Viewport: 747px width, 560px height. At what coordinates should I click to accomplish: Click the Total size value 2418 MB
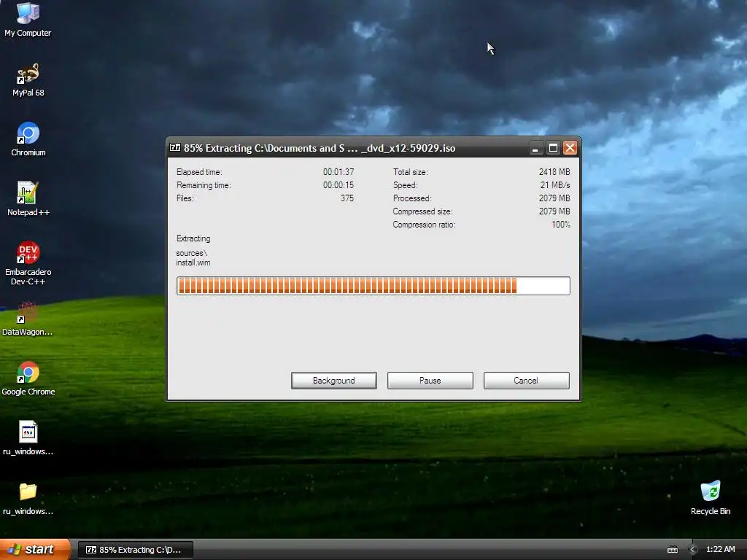554,172
